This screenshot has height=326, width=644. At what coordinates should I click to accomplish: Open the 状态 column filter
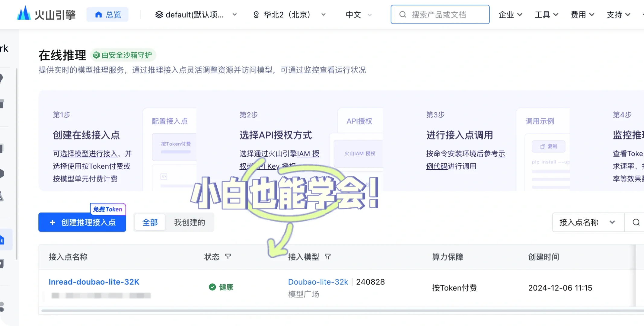pos(228,257)
